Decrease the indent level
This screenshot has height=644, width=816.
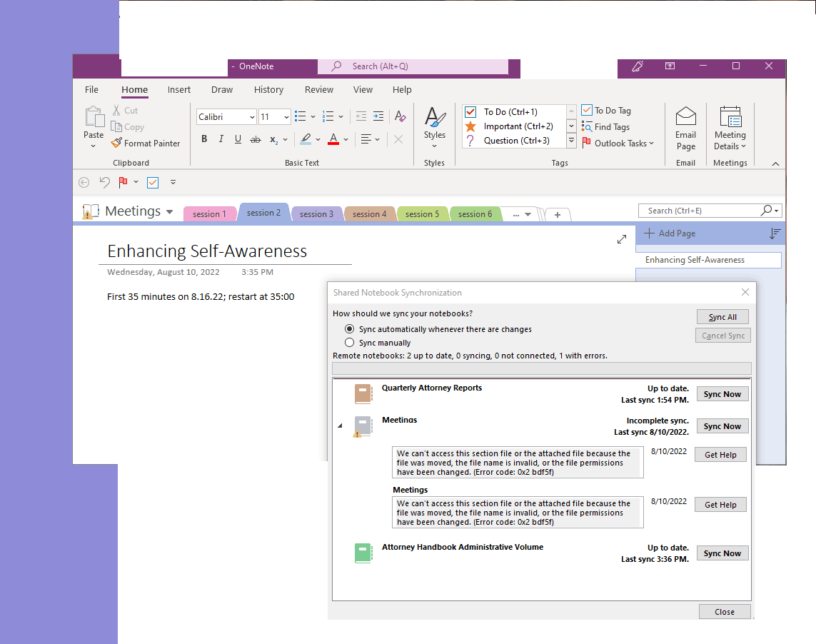(x=361, y=116)
